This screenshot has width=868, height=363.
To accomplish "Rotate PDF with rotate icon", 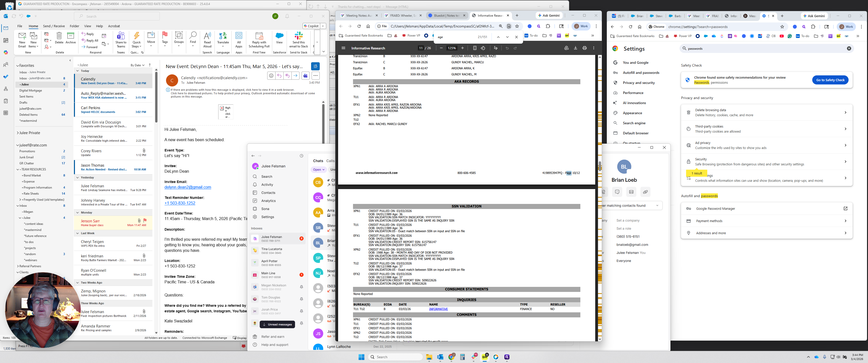I will (483, 48).
